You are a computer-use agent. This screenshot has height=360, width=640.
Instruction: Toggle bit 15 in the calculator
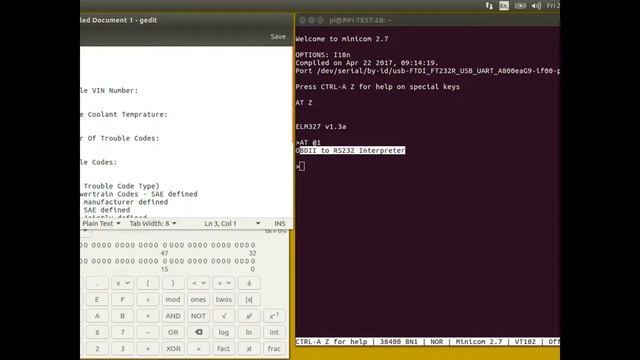click(x=165, y=261)
